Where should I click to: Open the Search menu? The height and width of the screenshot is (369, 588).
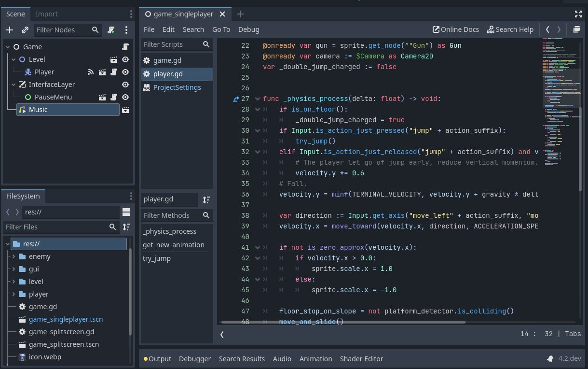pos(193,29)
